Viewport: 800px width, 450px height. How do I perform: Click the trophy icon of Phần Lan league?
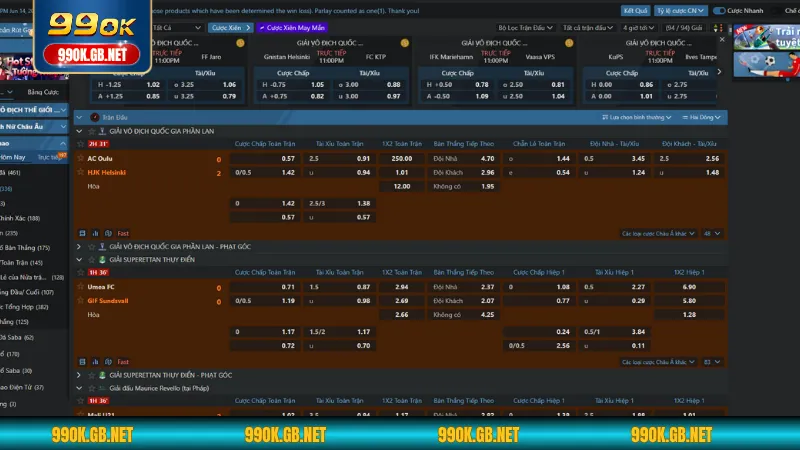pyautogui.click(x=102, y=131)
